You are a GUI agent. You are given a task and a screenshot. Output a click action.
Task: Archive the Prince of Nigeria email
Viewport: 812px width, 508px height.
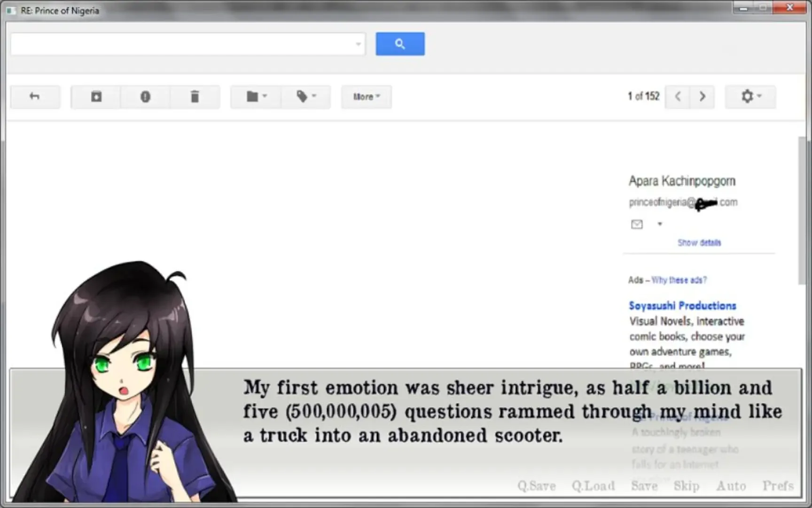point(95,96)
